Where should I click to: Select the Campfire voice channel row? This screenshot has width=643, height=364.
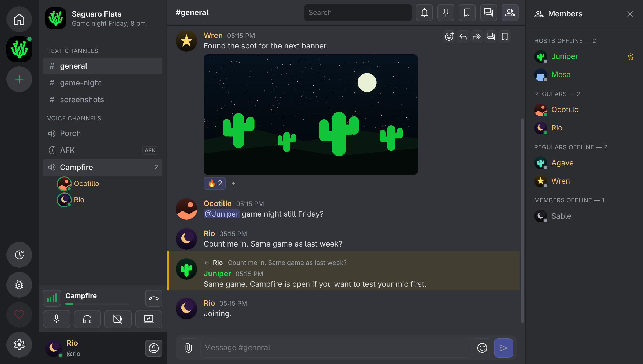coord(103,167)
